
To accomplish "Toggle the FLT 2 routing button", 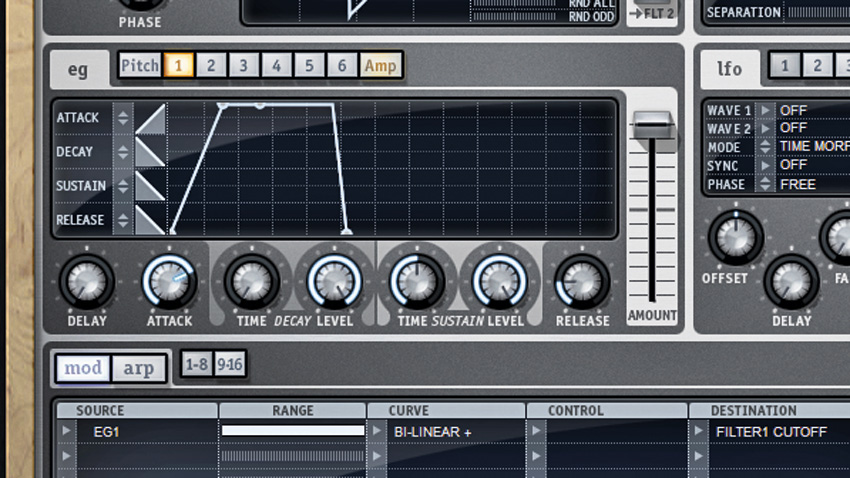I will (653, 14).
